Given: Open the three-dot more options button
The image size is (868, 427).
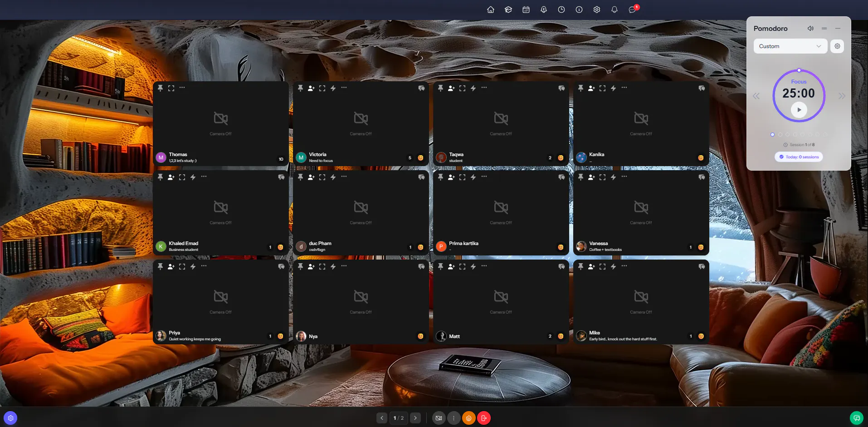Looking at the screenshot, I should (x=454, y=418).
